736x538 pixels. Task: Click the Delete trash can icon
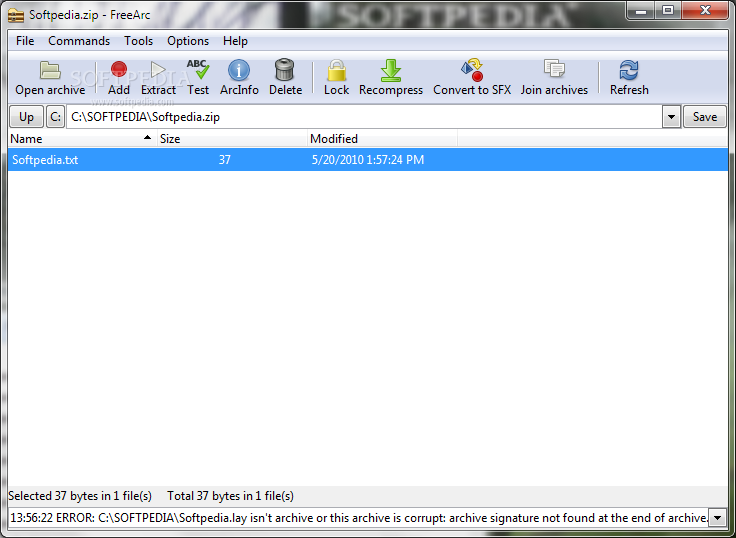(284, 69)
